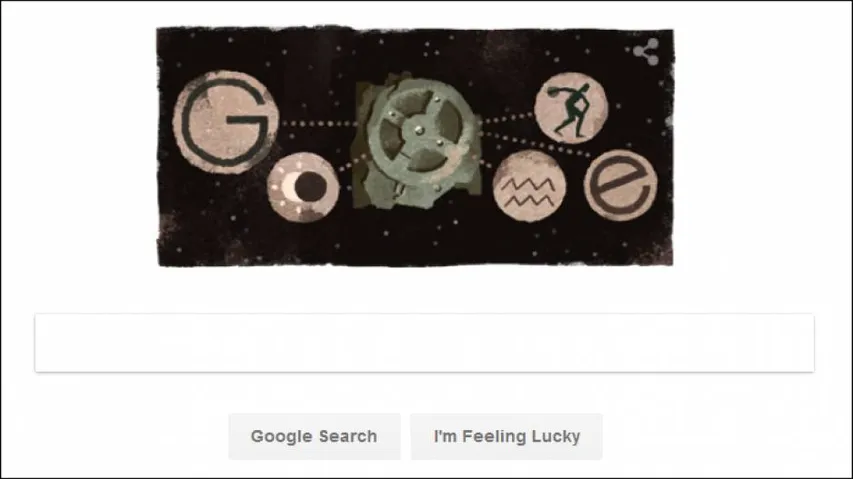The height and width of the screenshot is (479, 853).
Task: Click the dark eclipsed disc beside the crescent
Action: tap(310, 186)
